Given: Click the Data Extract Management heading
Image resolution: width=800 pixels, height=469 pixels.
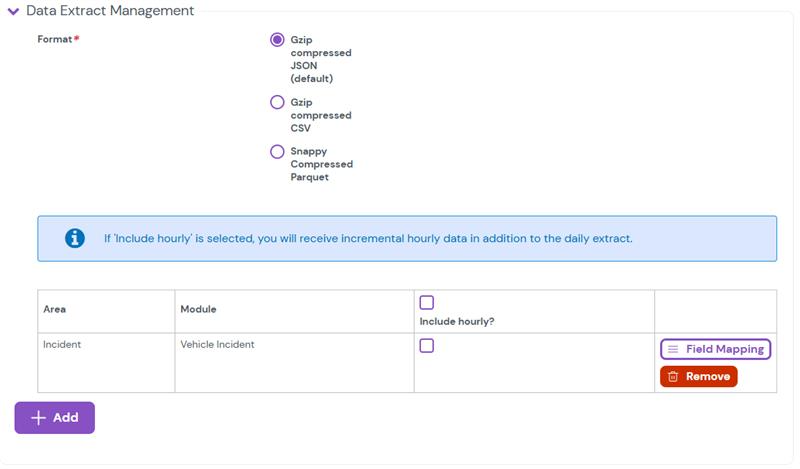Looking at the screenshot, I should (x=110, y=11).
